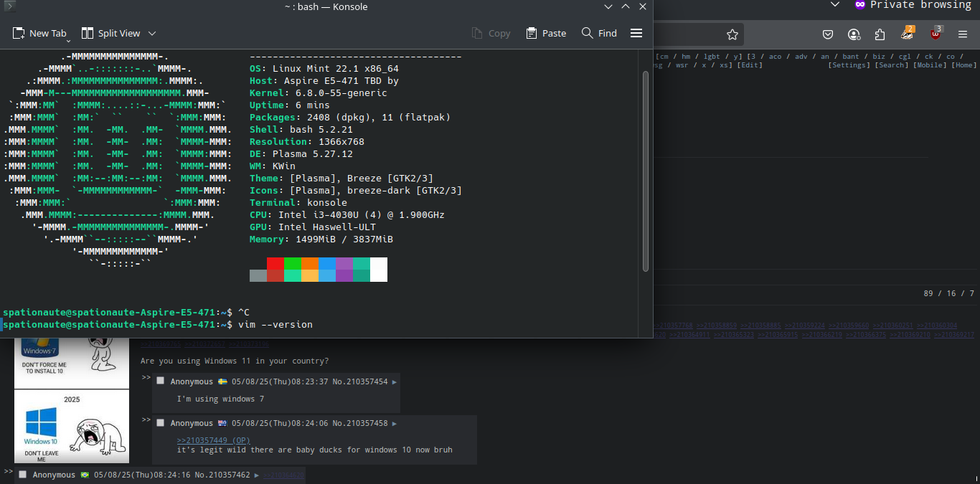Click hide arrows next to post No.210357454
The width and height of the screenshot is (980, 484).
(x=146, y=377)
